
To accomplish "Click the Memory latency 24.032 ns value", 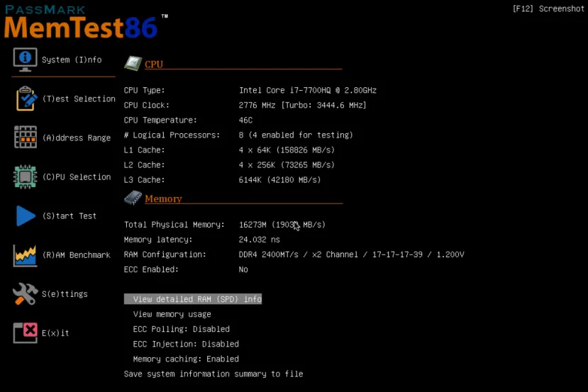I will [259, 240].
